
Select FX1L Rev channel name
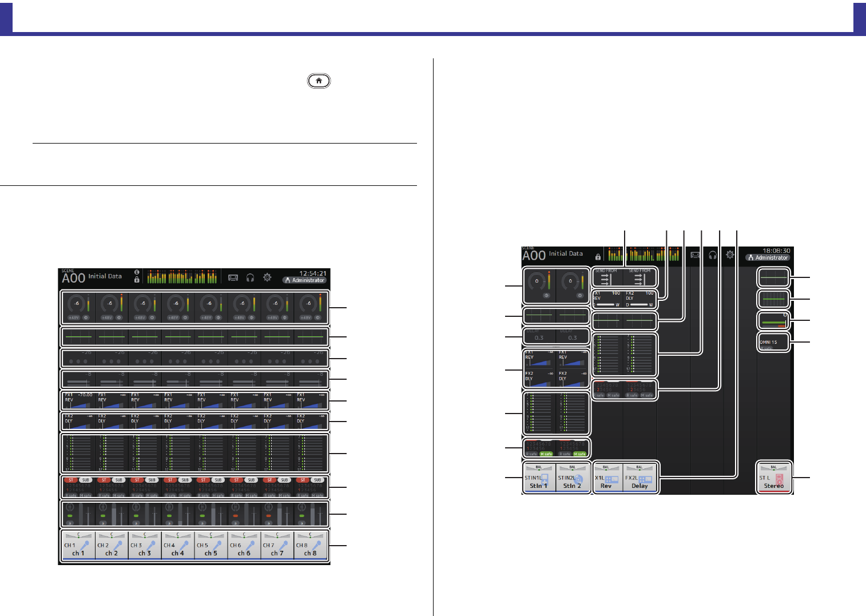(x=607, y=478)
